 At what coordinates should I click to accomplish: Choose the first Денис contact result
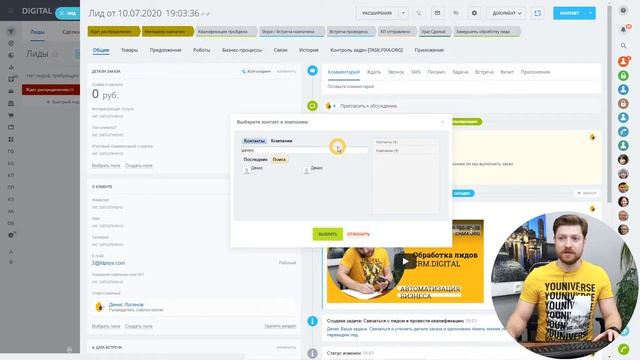click(253, 169)
